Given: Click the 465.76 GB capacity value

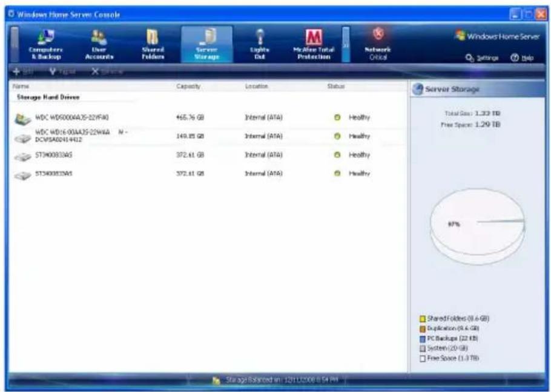Looking at the screenshot, I should (x=190, y=117).
